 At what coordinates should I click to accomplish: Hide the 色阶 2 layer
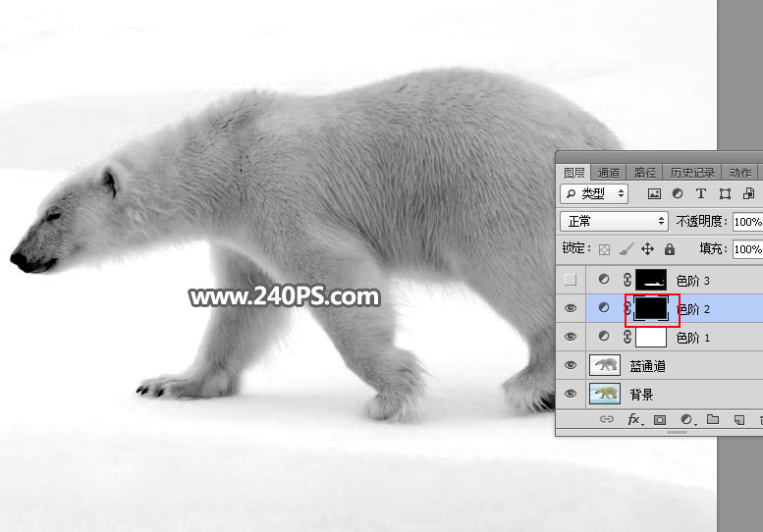tap(571, 308)
